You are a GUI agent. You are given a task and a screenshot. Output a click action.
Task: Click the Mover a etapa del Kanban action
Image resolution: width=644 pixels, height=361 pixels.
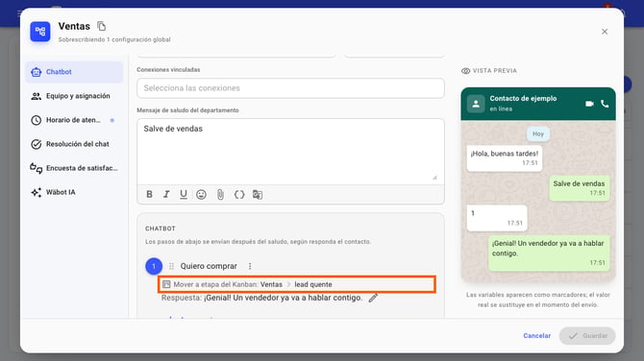(x=297, y=284)
